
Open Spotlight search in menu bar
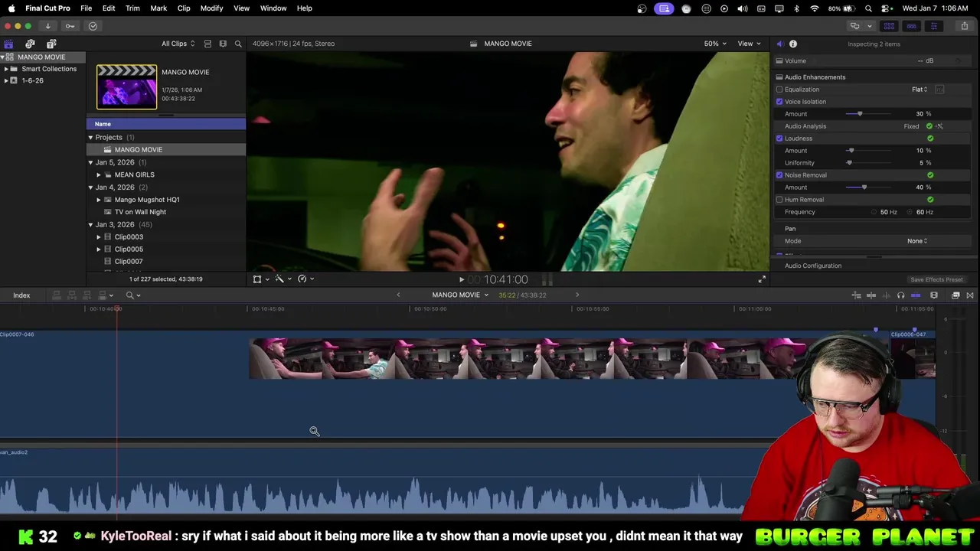pos(868,8)
